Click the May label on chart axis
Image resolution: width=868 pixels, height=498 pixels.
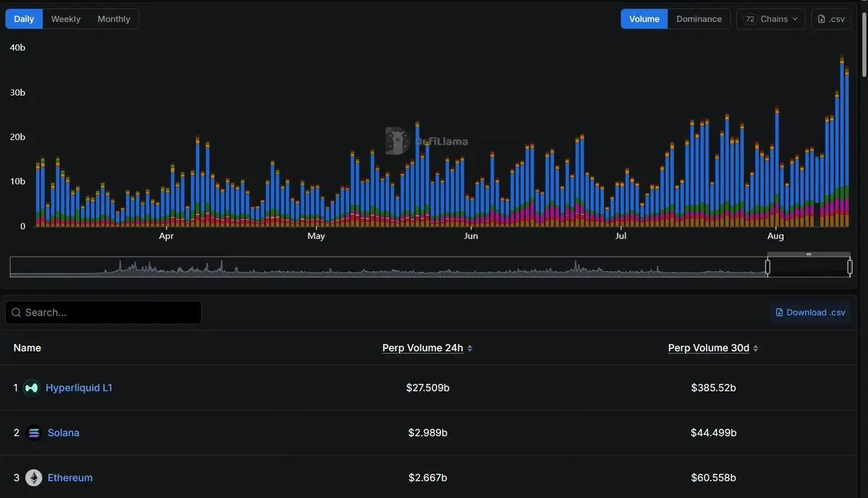[316, 236]
